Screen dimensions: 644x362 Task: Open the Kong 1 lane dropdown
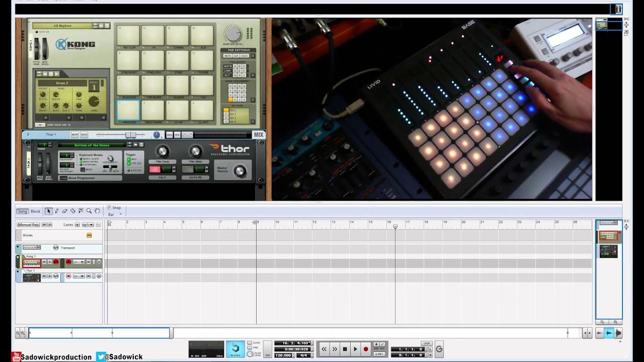pos(78,262)
